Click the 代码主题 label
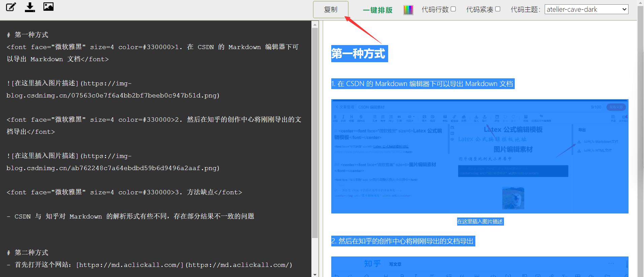 (526, 9)
